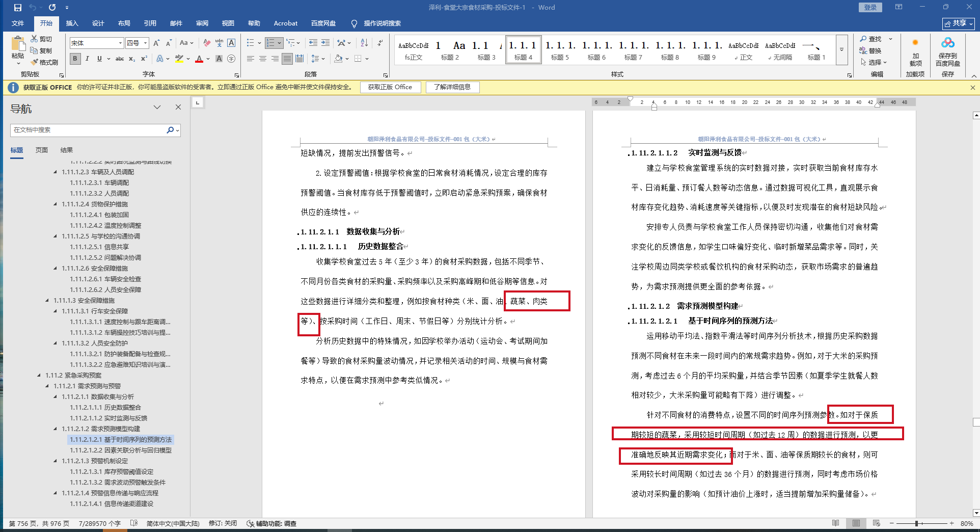Toggle subscript formatting

[132, 59]
